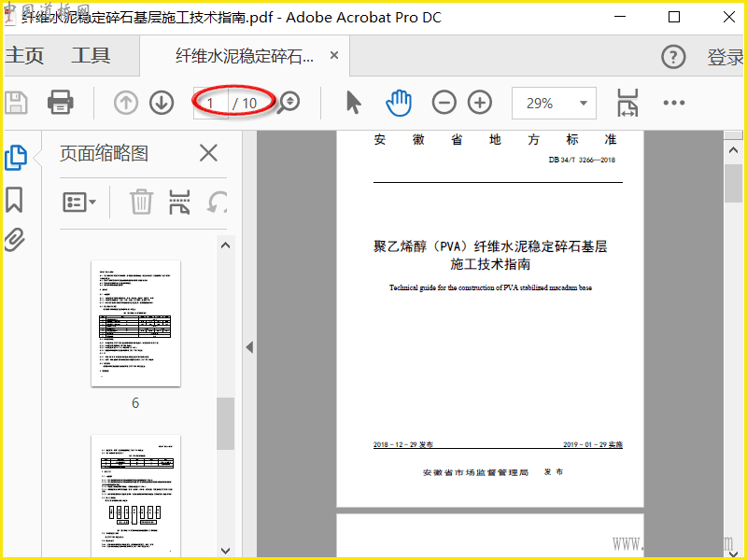Click the thumbnail panel page layout icon
This screenshot has width=747, height=560.
179,202
